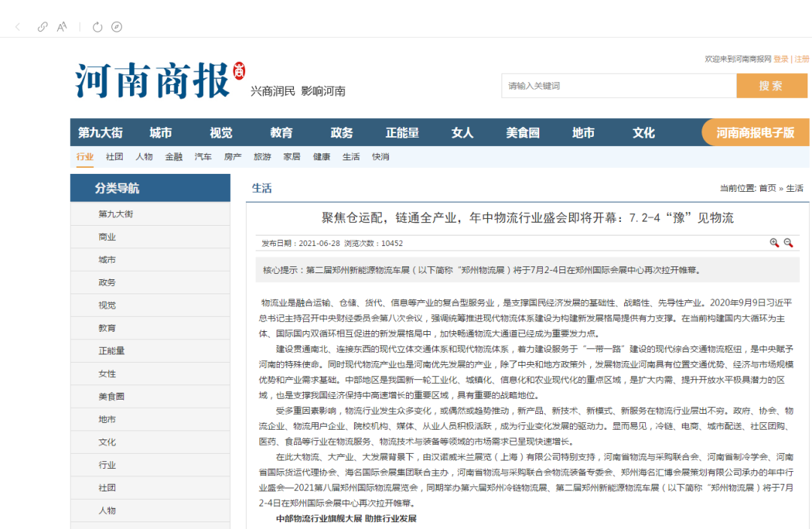Screen dimensions: 812x529
Task: Open the 第九大街 main navigation item
Action: [x=100, y=132]
